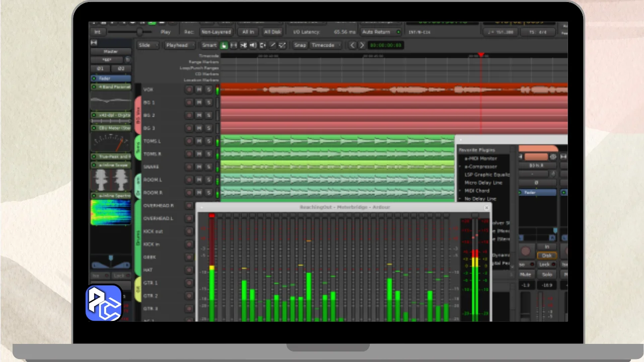Click the Non-Layered record mode button

[x=216, y=32]
